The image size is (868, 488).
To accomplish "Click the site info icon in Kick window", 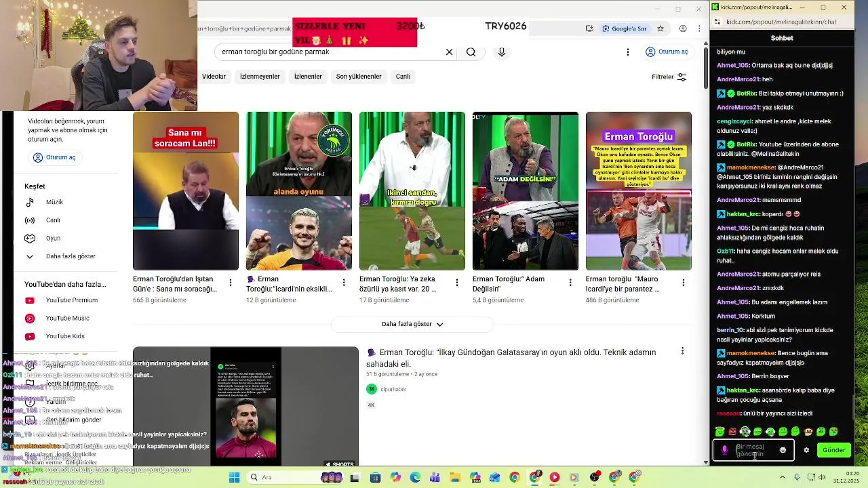I will click(x=718, y=22).
